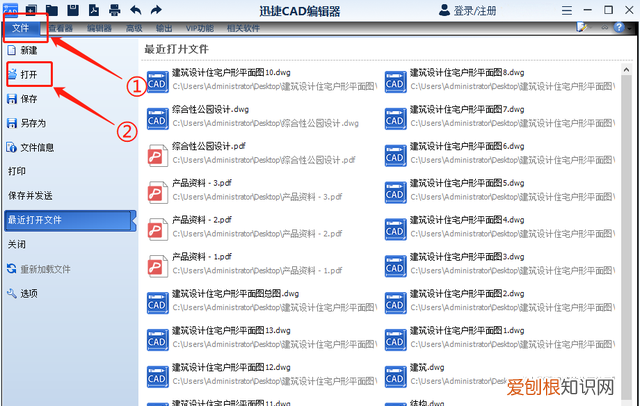Click CAD icon of 建筑设计住宅户形平面图5.dwg

tap(395, 193)
